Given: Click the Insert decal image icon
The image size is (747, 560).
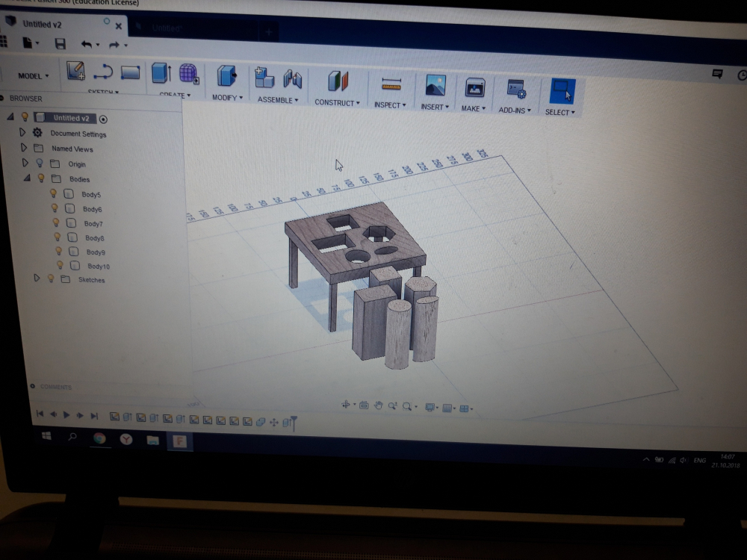Looking at the screenshot, I should coord(436,86).
